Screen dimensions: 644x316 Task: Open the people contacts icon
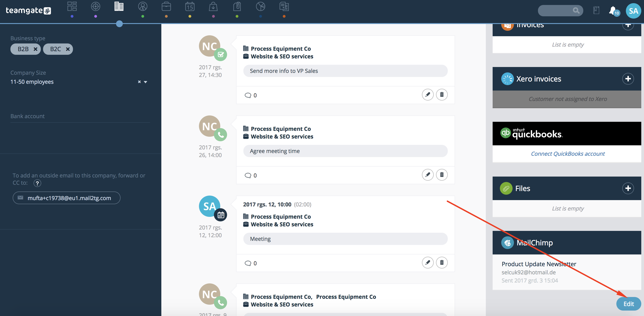click(143, 7)
